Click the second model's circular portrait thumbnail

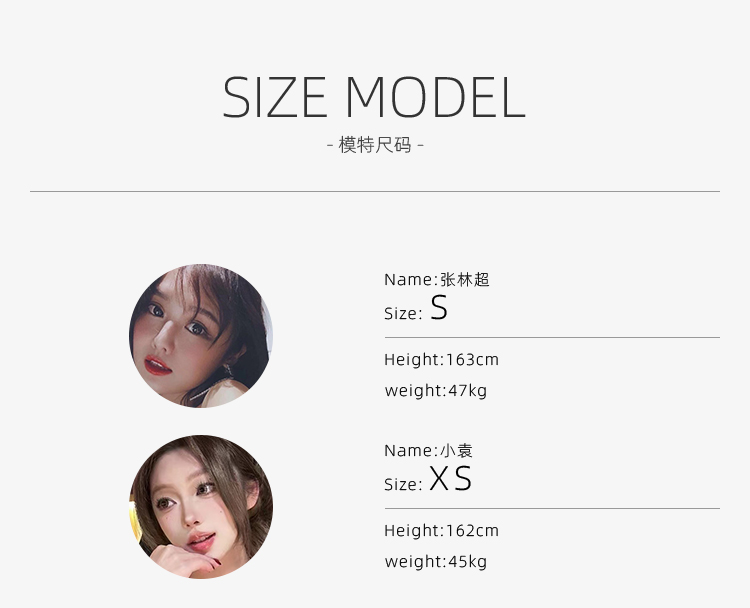coord(201,507)
